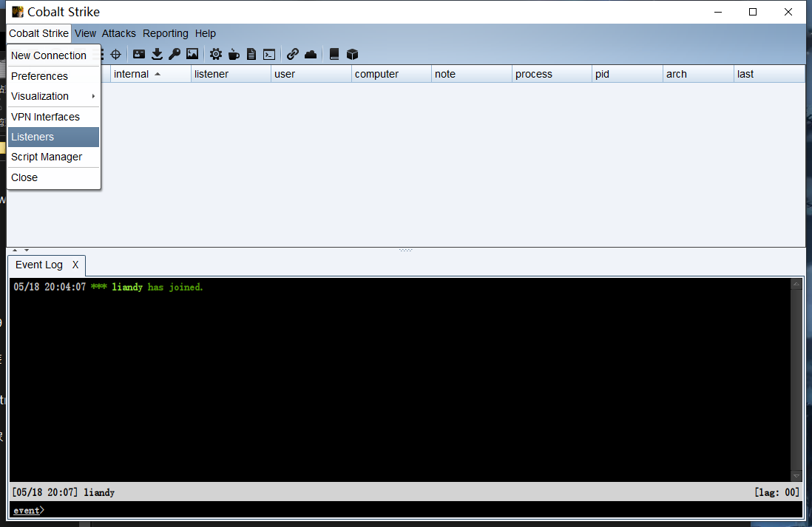Sort by the process column header
Screen dimensions: 812x527
(552, 74)
